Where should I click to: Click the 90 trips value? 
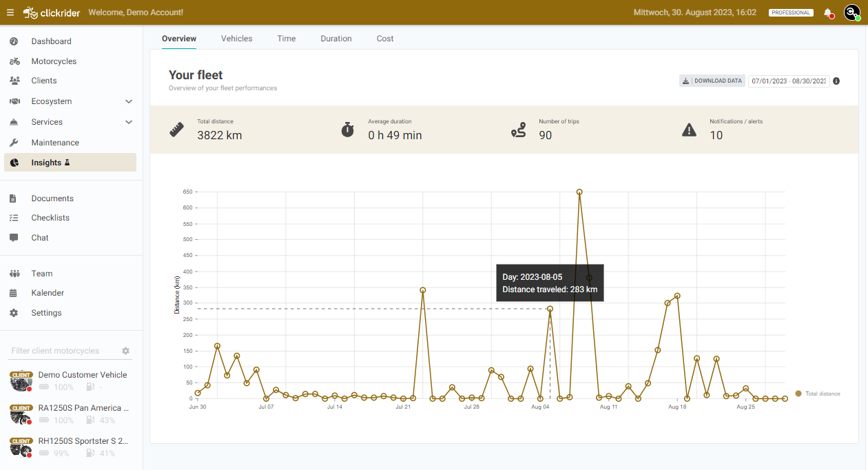point(545,135)
